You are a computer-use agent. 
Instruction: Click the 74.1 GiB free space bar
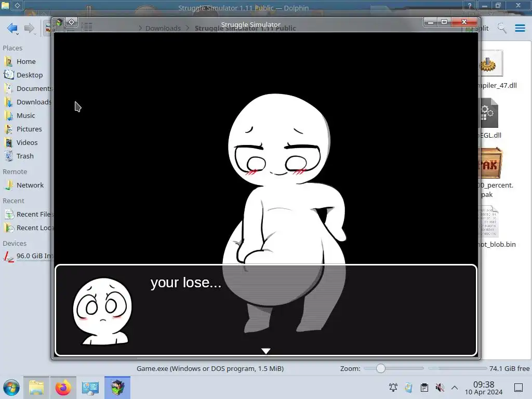click(x=458, y=368)
